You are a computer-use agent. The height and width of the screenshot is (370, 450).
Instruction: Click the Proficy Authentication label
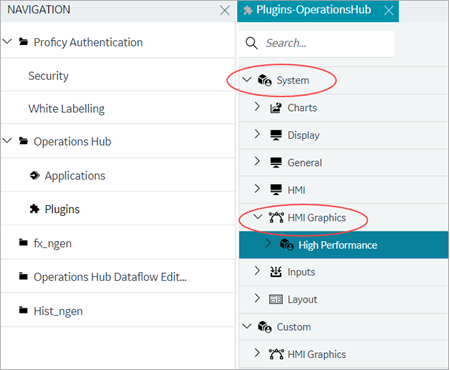[88, 42]
